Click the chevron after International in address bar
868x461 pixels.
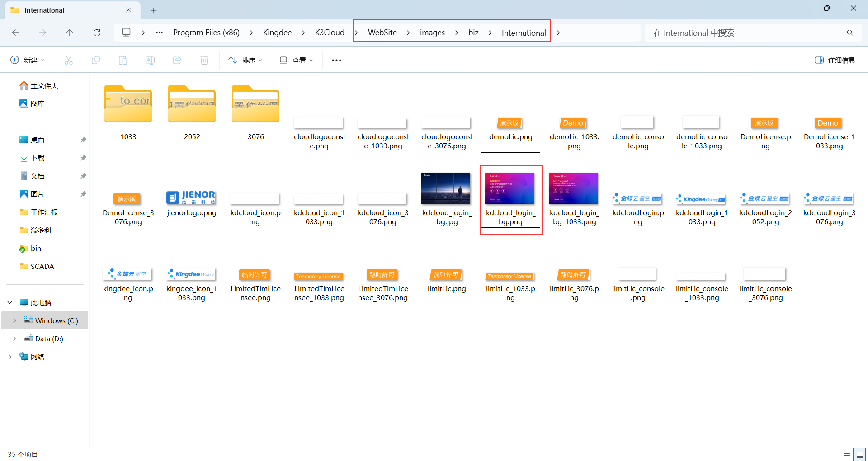coord(558,33)
